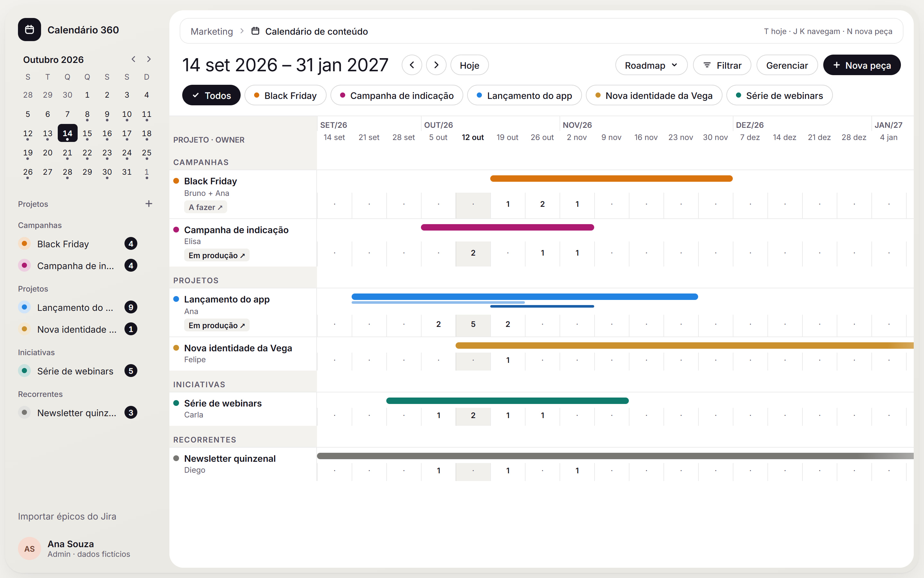Click the Gerenciar button
924x578 pixels.
[x=787, y=65]
